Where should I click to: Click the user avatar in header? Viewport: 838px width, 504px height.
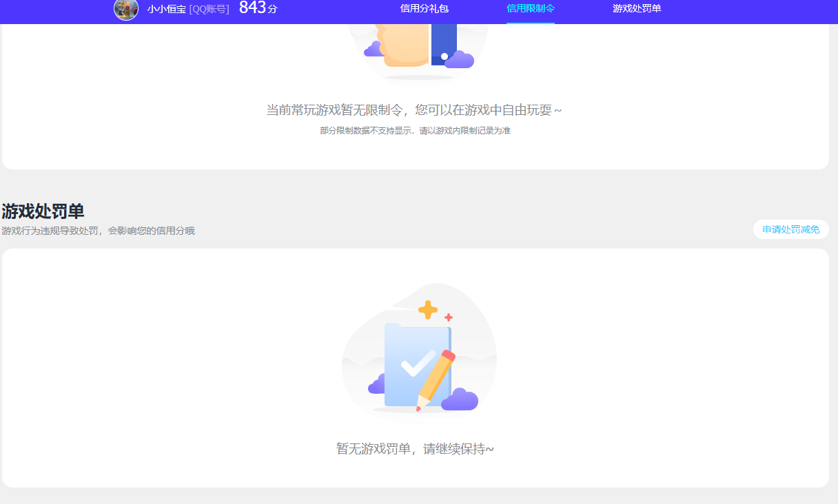coord(126,8)
